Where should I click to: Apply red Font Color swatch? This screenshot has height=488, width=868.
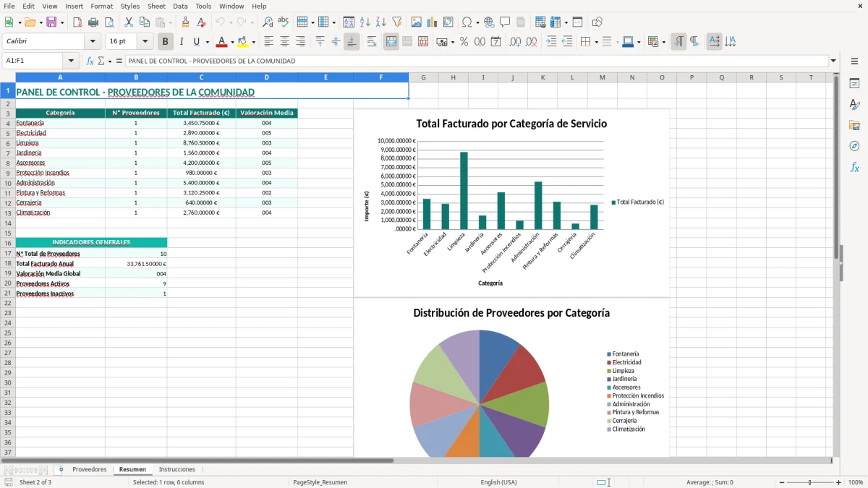[x=222, y=42]
